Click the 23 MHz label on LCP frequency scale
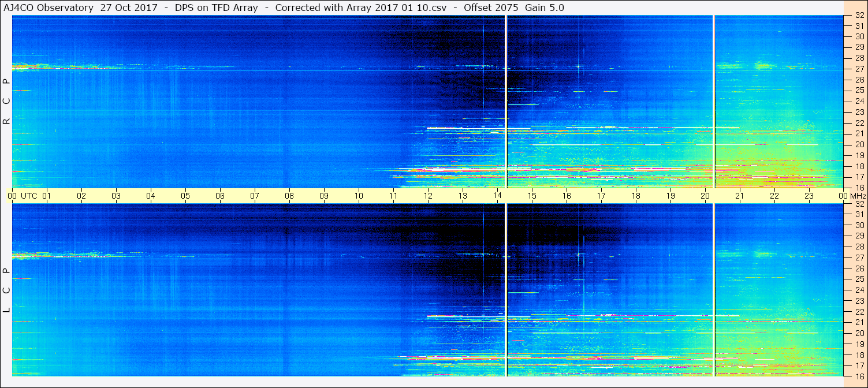 point(859,301)
